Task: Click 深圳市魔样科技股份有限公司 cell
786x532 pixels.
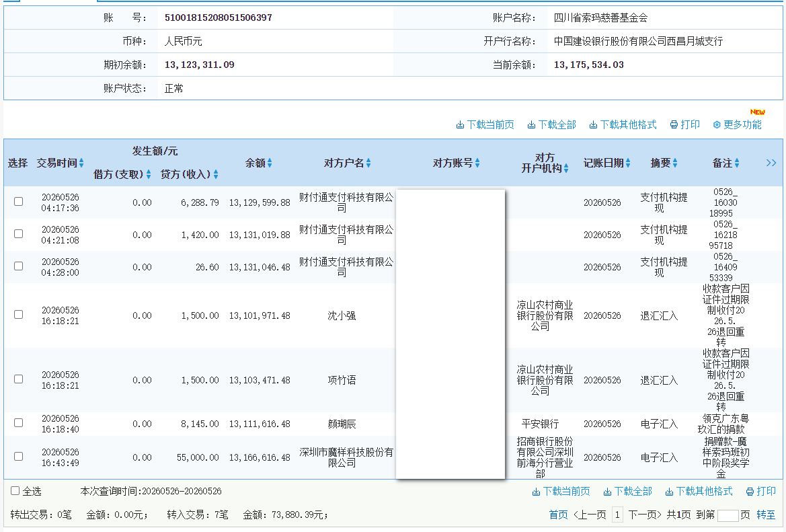Action: (346, 457)
